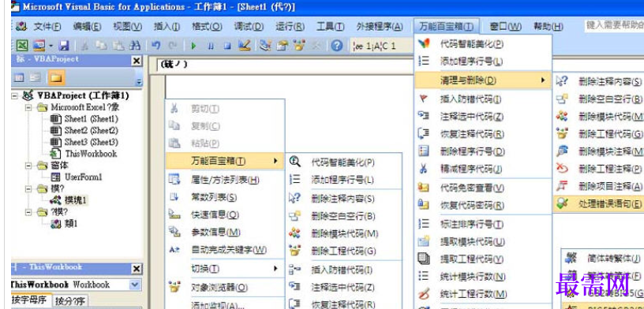
Task: Choose 代码免密查看(V) entry
Action: tap(482, 188)
